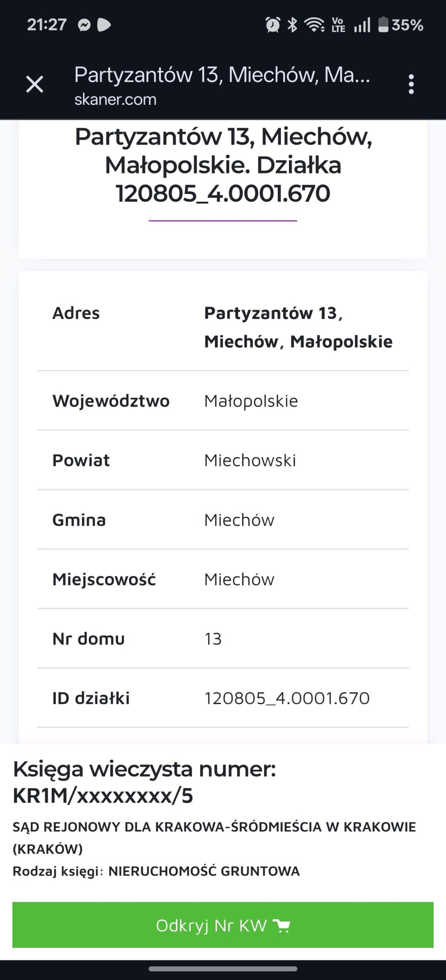Tap the Android gesture navigation bar handle
The height and width of the screenshot is (980, 446).
(x=223, y=969)
